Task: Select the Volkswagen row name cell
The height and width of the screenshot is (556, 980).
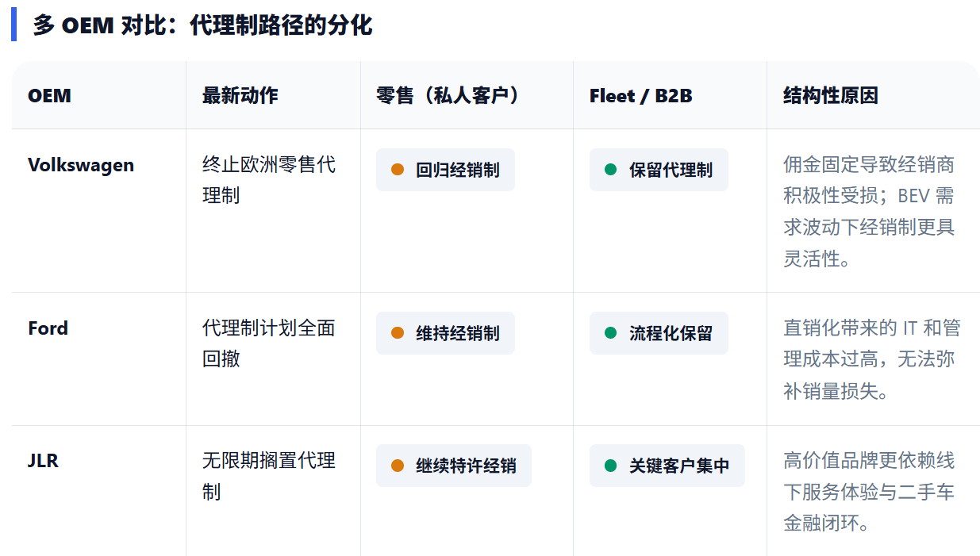Action: click(x=81, y=165)
